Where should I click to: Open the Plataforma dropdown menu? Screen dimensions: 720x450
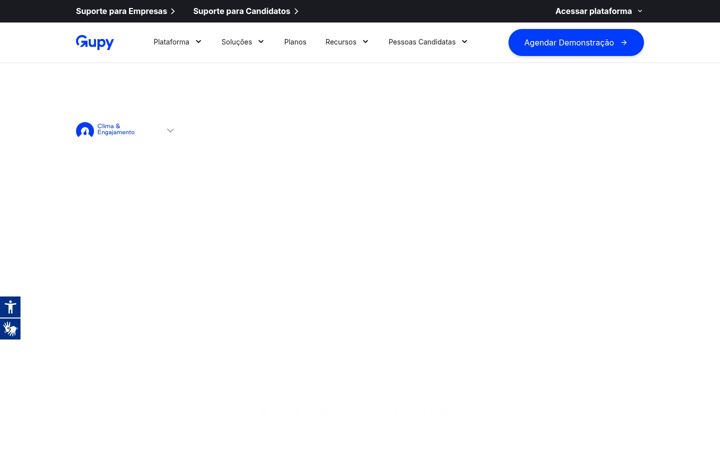coord(177,42)
